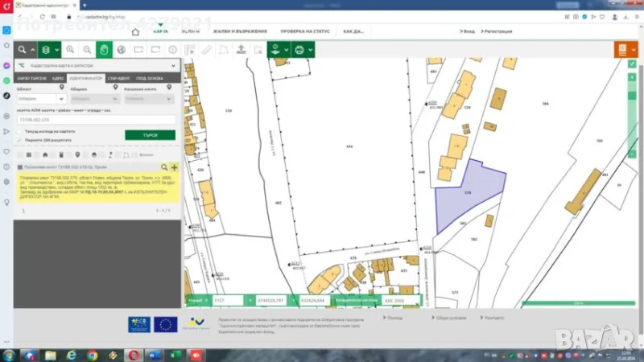Click the zoom out magnifier icon
644x362 pixels.
[87, 50]
